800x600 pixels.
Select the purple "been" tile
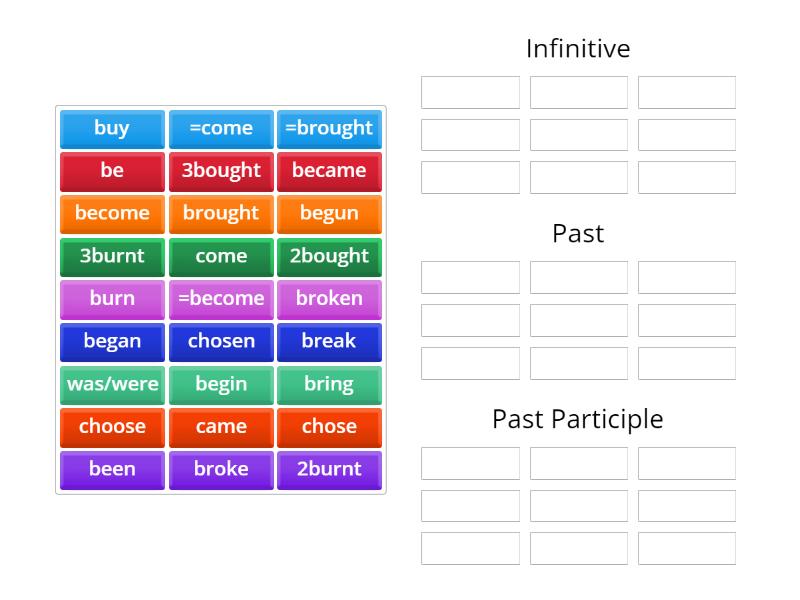click(112, 469)
